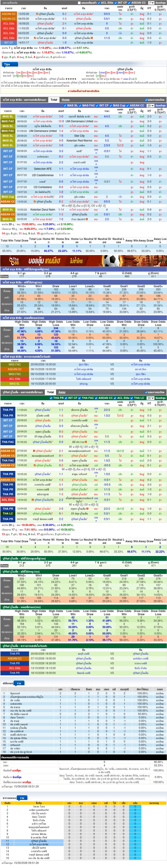Switch to Away tab in Buriram results
167x868 pixels.
(x=62, y=392)
